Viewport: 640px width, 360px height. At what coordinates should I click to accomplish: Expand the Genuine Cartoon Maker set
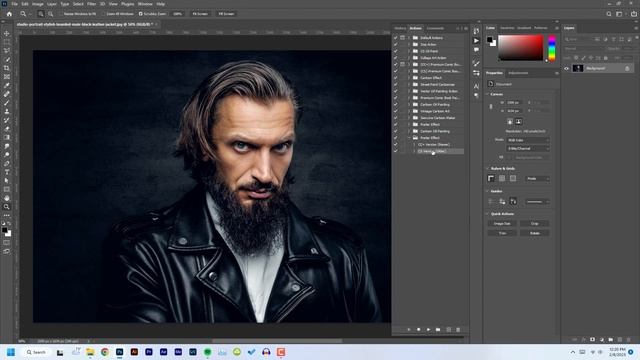(x=409, y=118)
